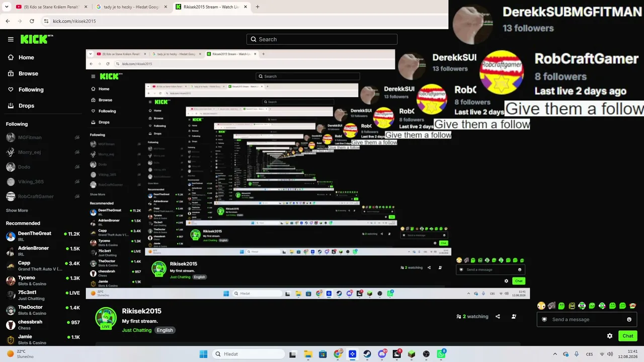Screen dimensions: 644x362
Task: Open Capp's Grand Theft Auto V stream
Action: [43, 265]
